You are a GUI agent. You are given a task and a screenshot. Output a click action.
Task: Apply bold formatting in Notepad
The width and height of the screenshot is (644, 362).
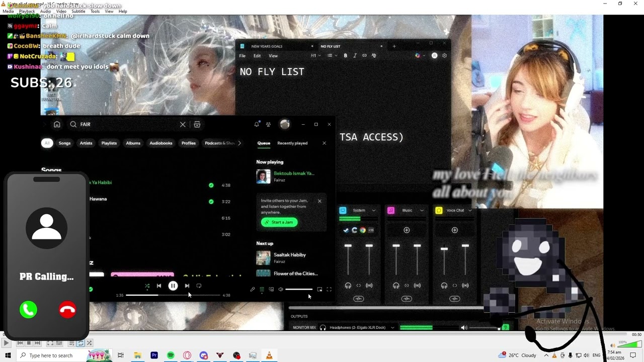coord(346,56)
